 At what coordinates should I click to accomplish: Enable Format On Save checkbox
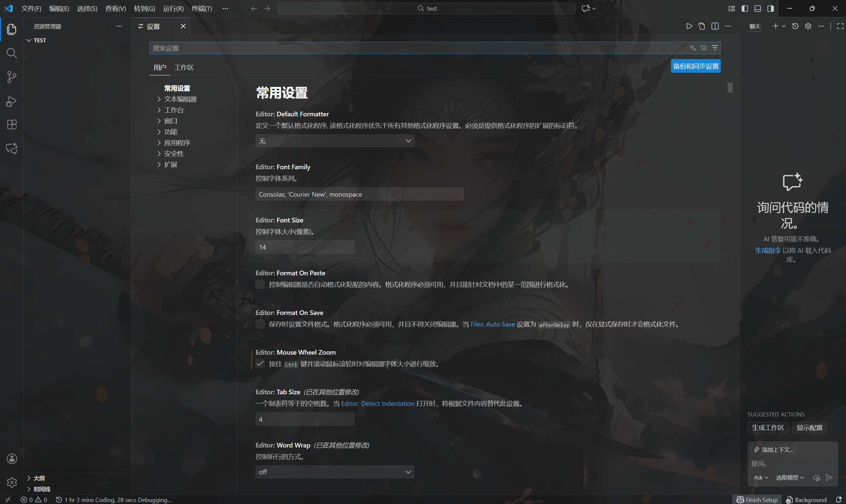pyautogui.click(x=260, y=324)
